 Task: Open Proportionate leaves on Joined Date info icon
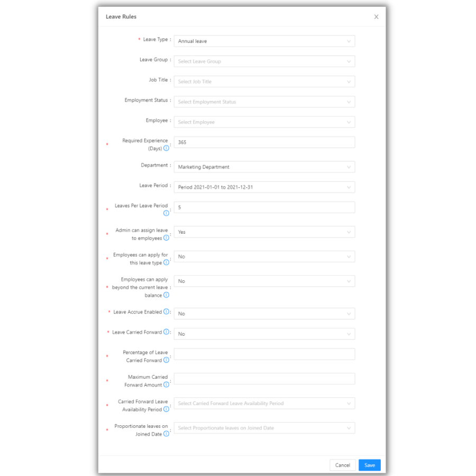(x=166, y=434)
